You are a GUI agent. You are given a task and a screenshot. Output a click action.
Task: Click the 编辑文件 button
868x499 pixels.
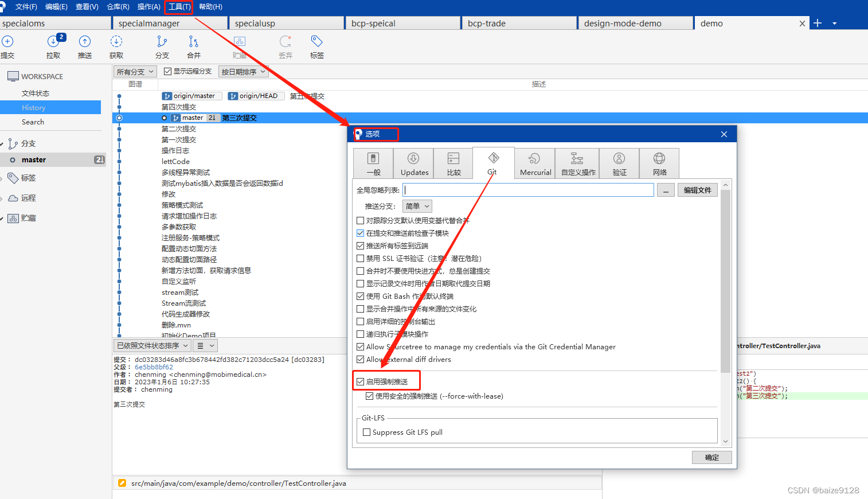click(x=697, y=190)
